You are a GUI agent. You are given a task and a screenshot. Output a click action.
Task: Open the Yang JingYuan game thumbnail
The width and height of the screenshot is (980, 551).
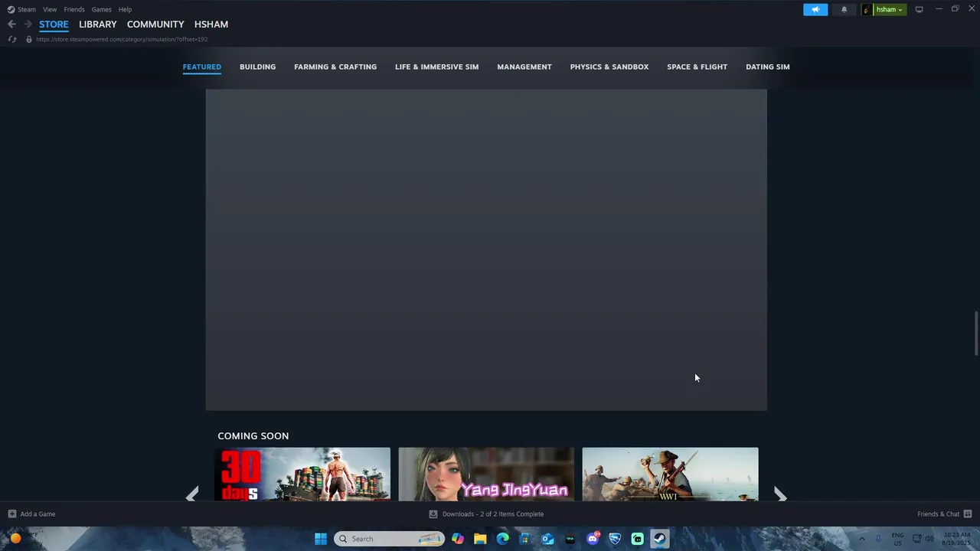(x=486, y=474)
